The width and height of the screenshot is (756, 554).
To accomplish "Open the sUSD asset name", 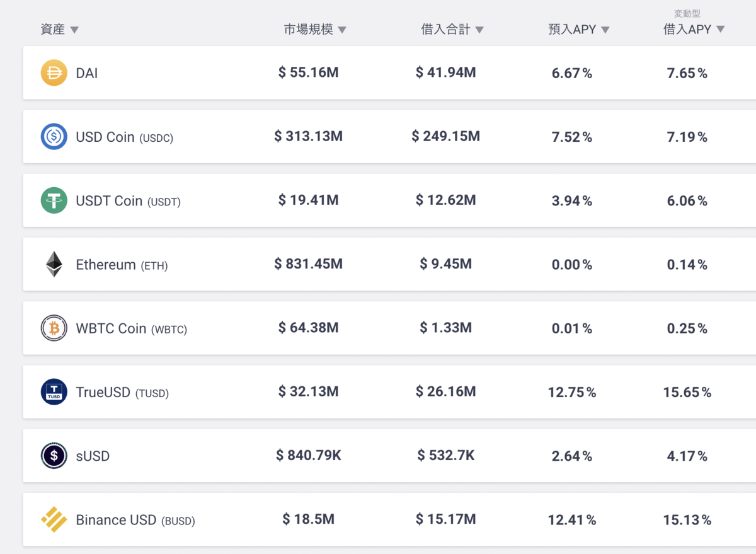I will (x=93, y=456).
